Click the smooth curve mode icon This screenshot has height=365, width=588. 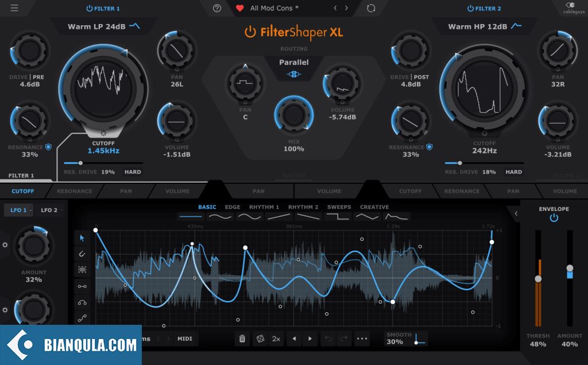click(x=419, y=339)
